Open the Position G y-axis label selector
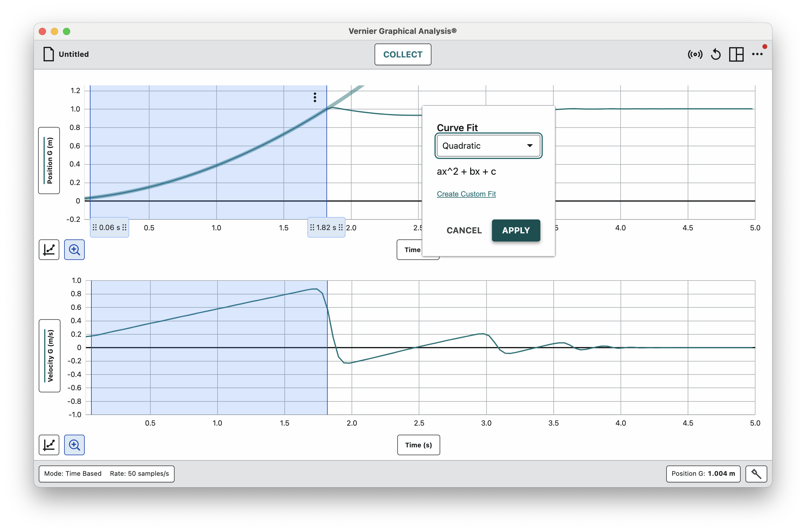806x532 pixels. [x=49, y=161]
